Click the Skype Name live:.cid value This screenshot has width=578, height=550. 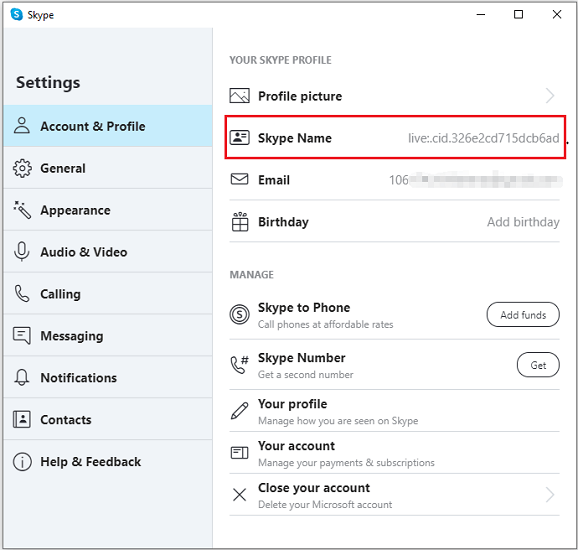tap(484, 138)
